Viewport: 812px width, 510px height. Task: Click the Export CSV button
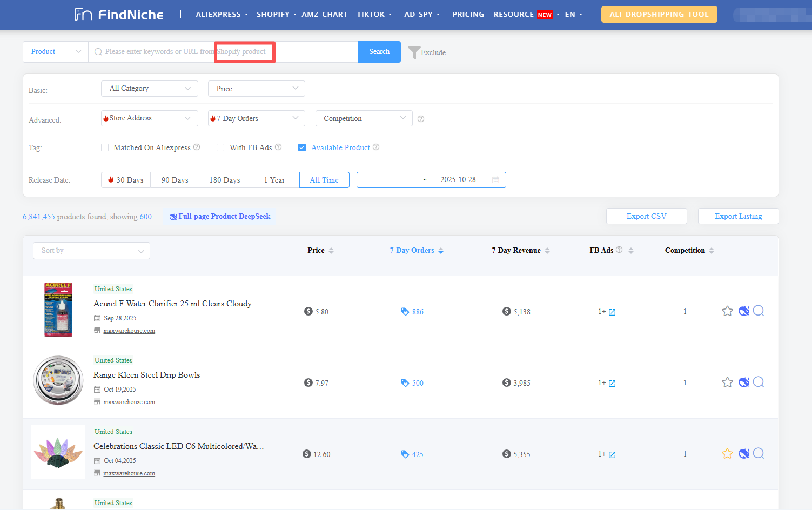646,216
